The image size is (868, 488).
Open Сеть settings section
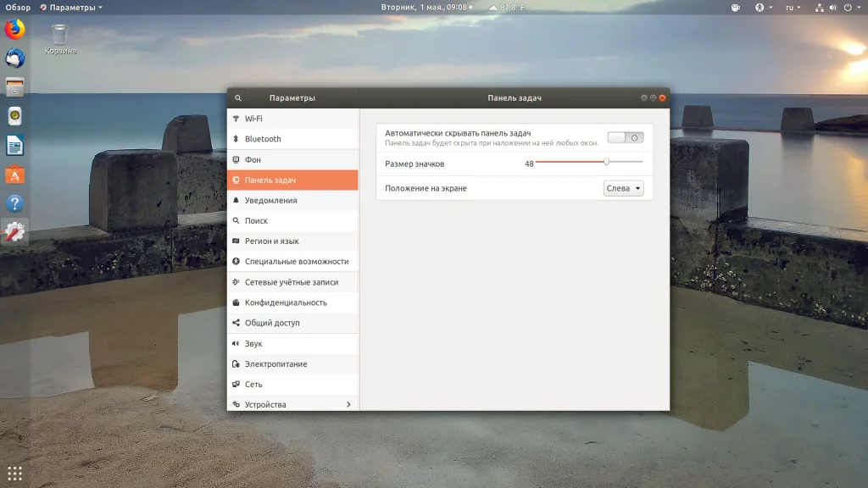pyautogui.click(x=292, y=385)
